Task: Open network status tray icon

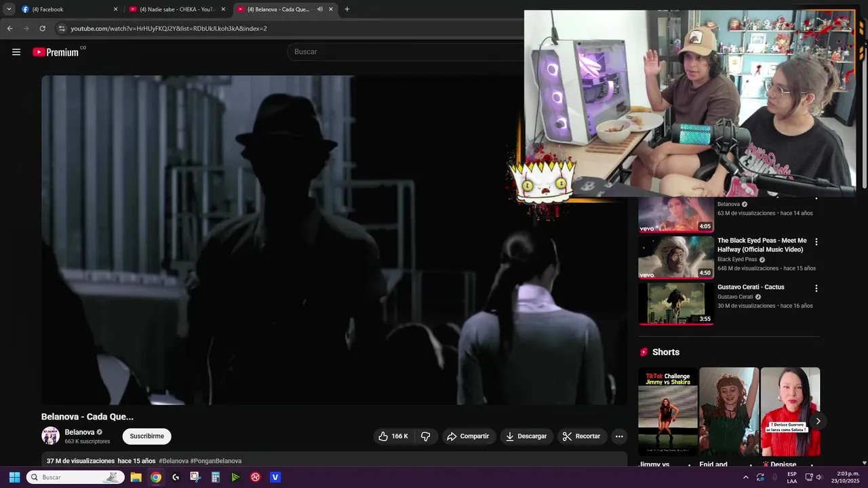Action: pyautogui.click(x=808, y=477)
